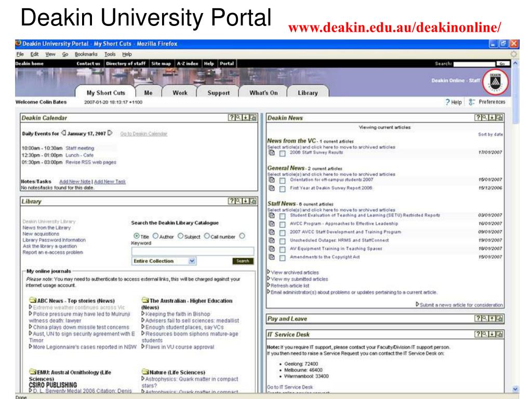Open document icon for Amendments to the Copyright Act

pyautogui.click(x=272, y=257)
